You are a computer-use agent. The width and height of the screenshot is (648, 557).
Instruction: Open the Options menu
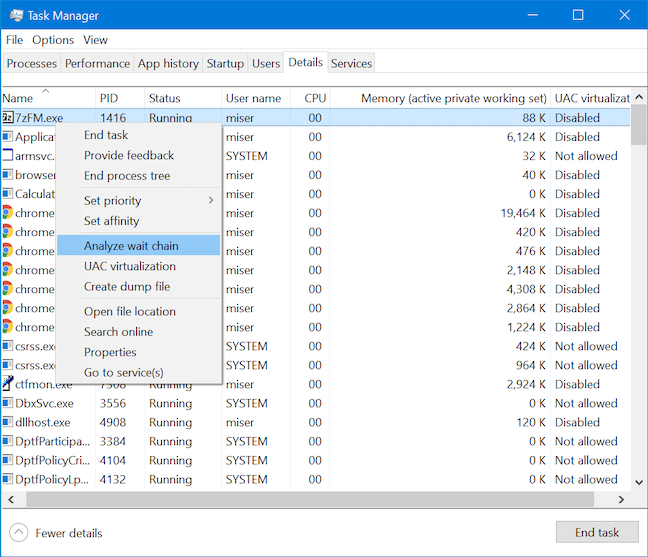[x=53, y=40]
